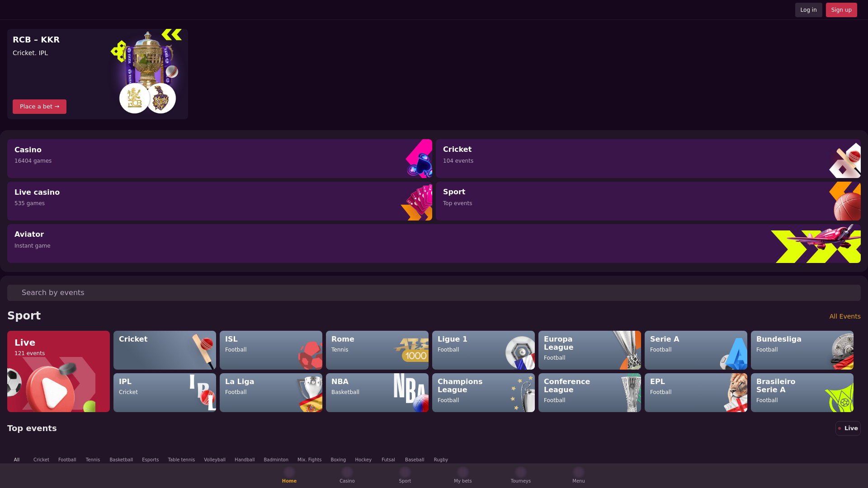Select the Volleyball filter tab
868x488 pixels.
[215, 460]
